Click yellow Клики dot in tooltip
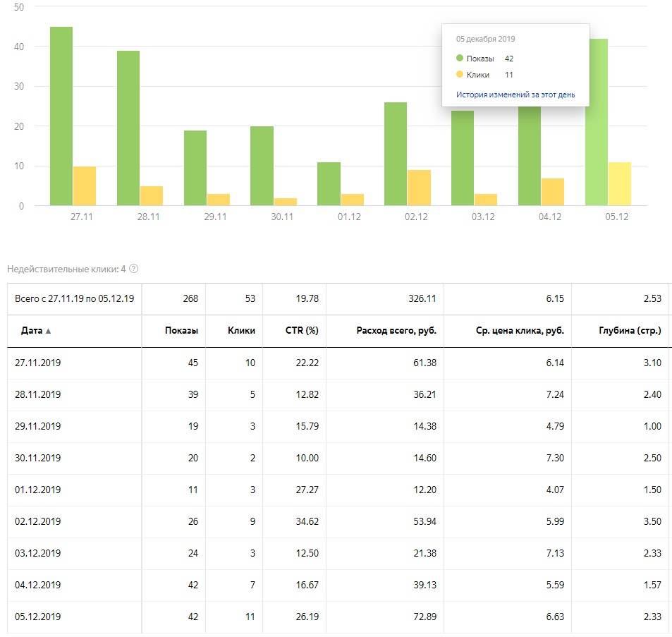Screen dimensions: 672x637 (460, 74)
